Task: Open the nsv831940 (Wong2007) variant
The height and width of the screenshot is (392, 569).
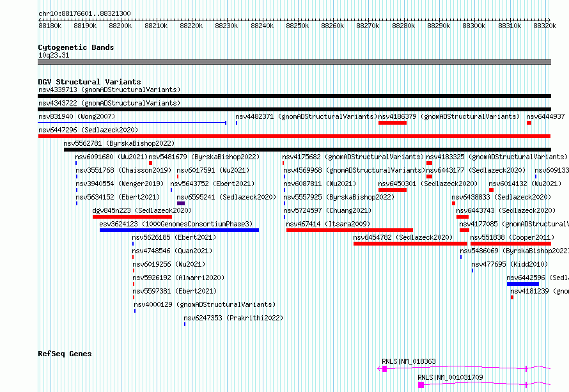Action: coord(77,116)
